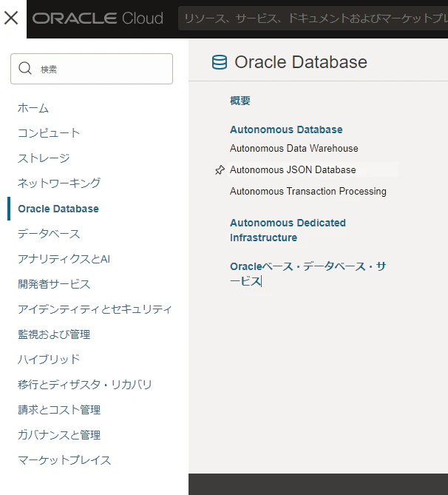The image size is (448, 495).
Task: Open ガバナンスと管理 menu category
Action: [x=59, y=435]
